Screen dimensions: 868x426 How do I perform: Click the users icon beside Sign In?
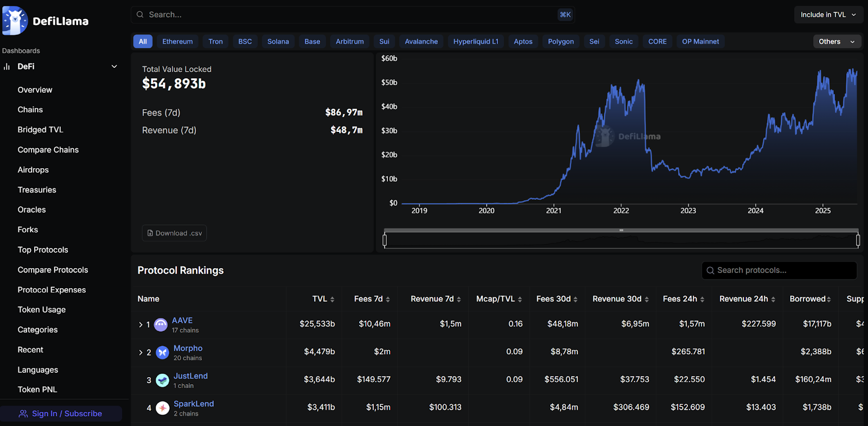coord(23,414)
